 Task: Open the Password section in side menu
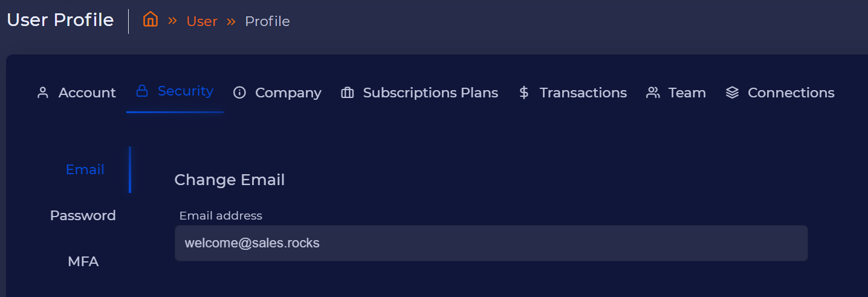(x=83, y=215)
